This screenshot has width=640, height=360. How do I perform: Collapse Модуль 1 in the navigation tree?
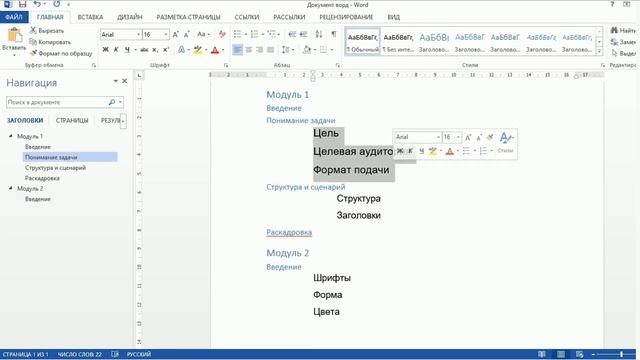pos(11,136)
